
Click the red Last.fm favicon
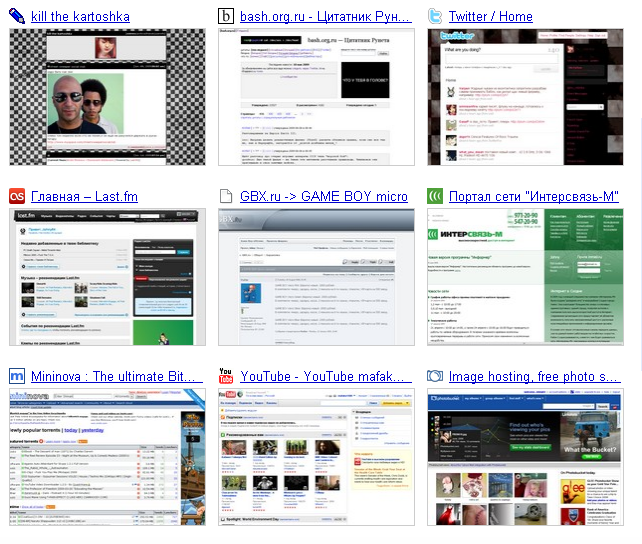click(x=17, y=196)
